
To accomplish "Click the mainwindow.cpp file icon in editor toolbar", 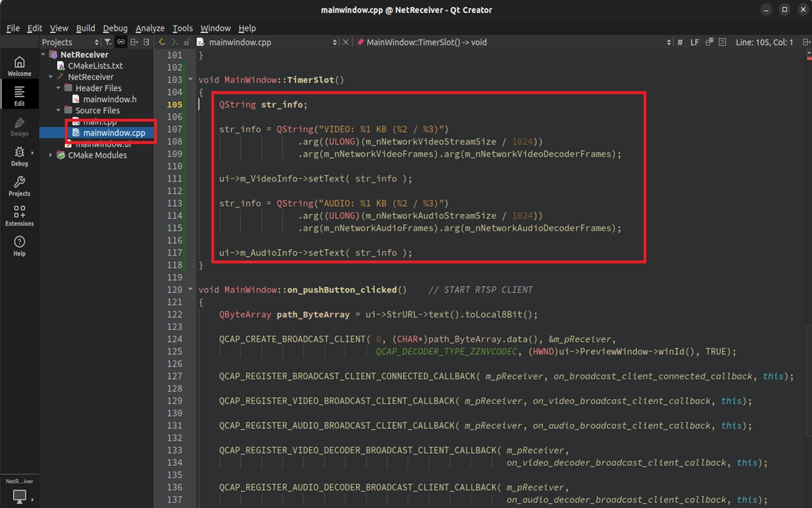I will click(x=200, y=42).
